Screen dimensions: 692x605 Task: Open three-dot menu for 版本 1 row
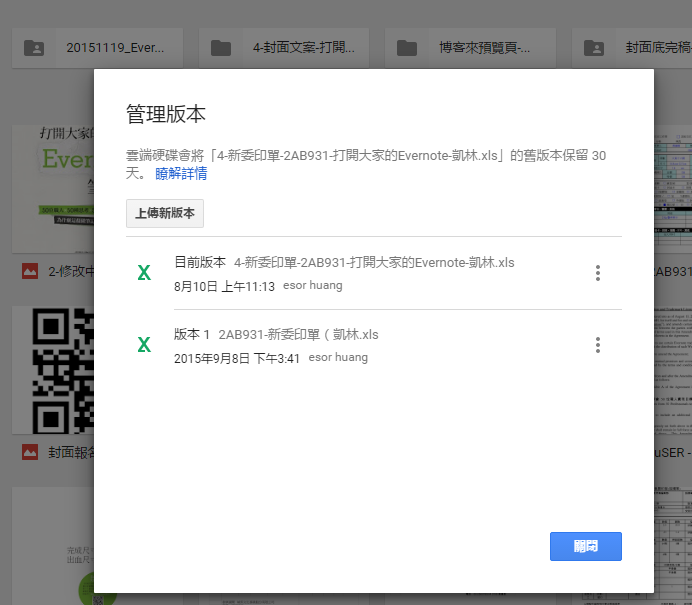pyautogui.click(x=598, y=345)
